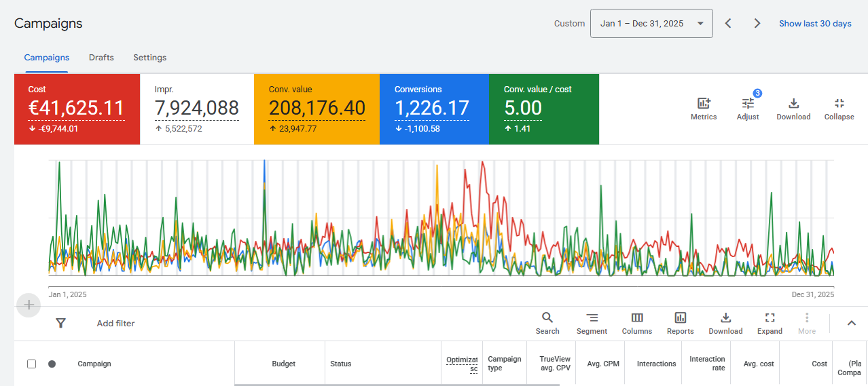Sort by Interactions column header
868x386 pixels.
coord(656,364)
